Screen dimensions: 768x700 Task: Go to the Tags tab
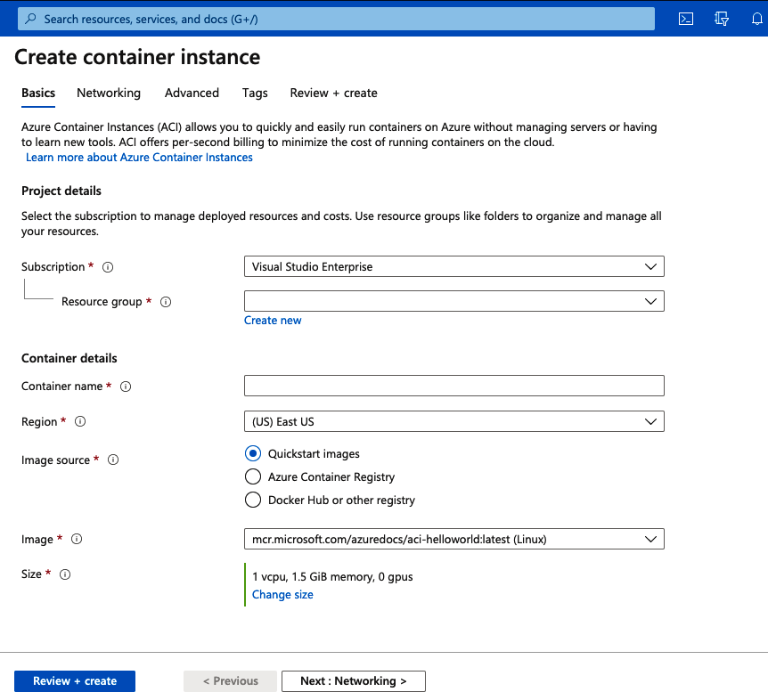point(255,93)
